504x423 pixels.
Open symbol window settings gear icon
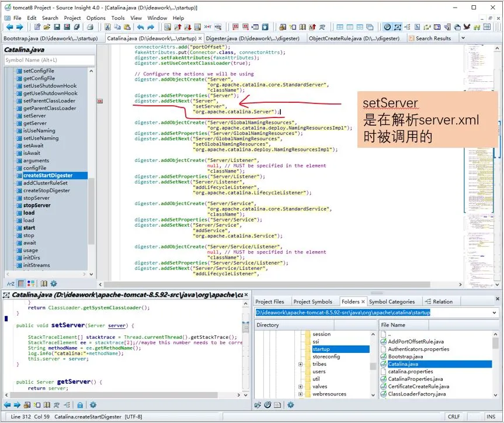tap(54, 283)
